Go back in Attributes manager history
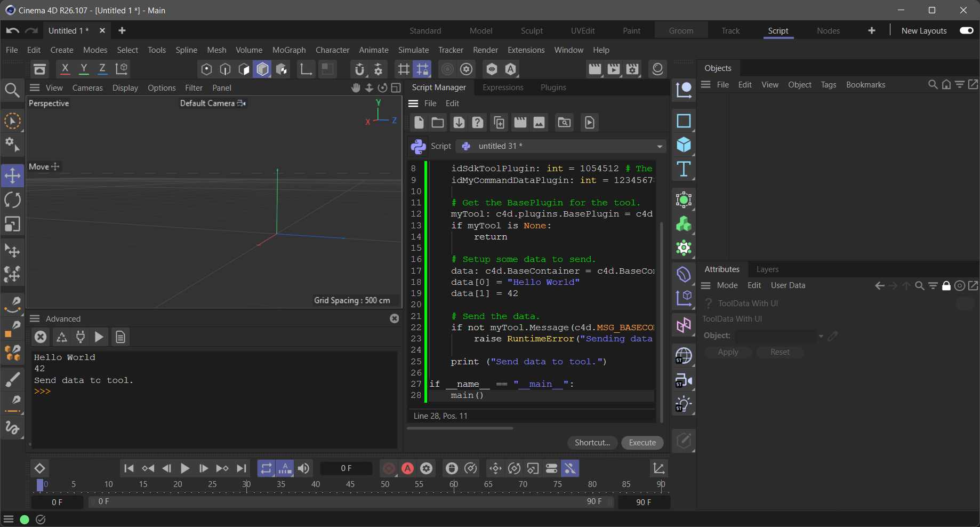This screenshot has height=527, width=980. click(x=880, y=285)
